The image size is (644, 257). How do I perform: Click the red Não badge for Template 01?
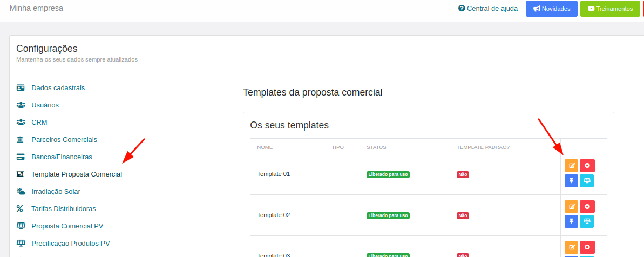[463, 174]
